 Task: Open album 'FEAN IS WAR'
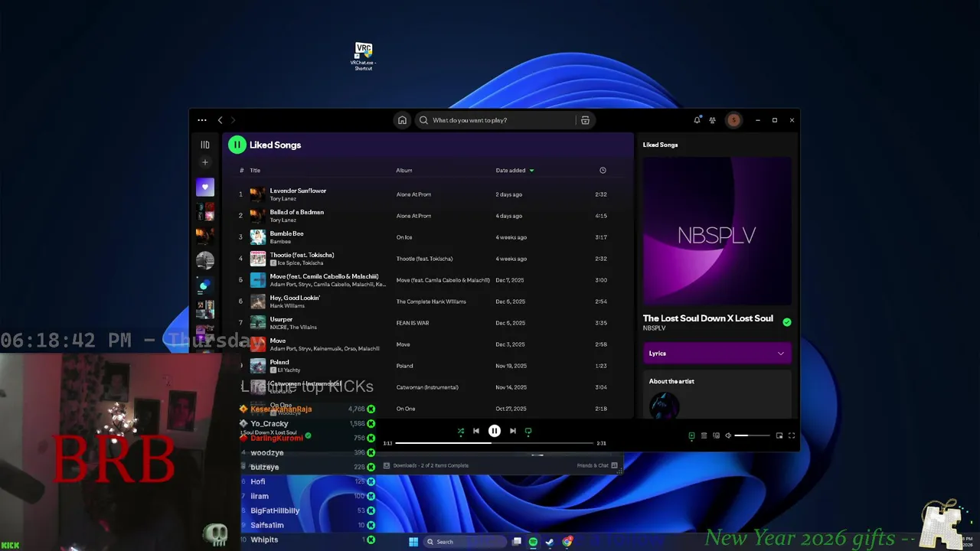pos(413,323)
